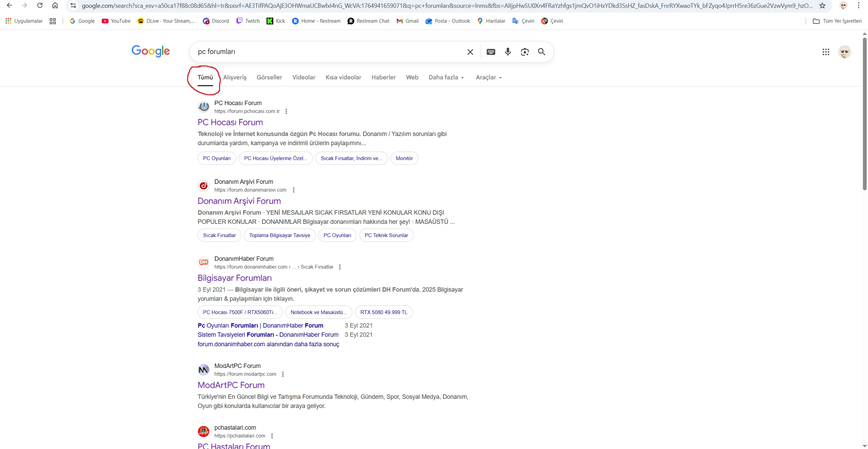Viewport: 868px width, 449px height.
Task: Open three-dot menu for PC Hocası result
Action: [286, 111]
